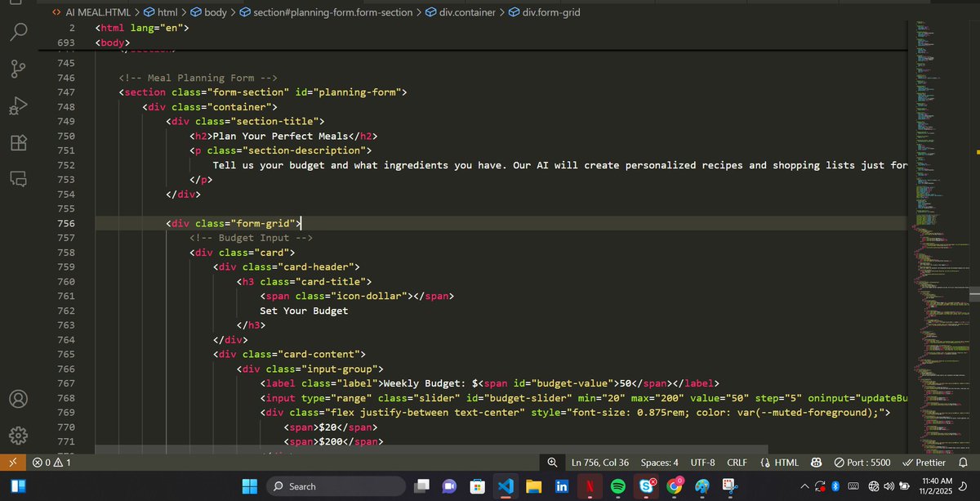Show hidden system tray icons
The height and width of the screenshot is (501, 980).
(805, 486)
